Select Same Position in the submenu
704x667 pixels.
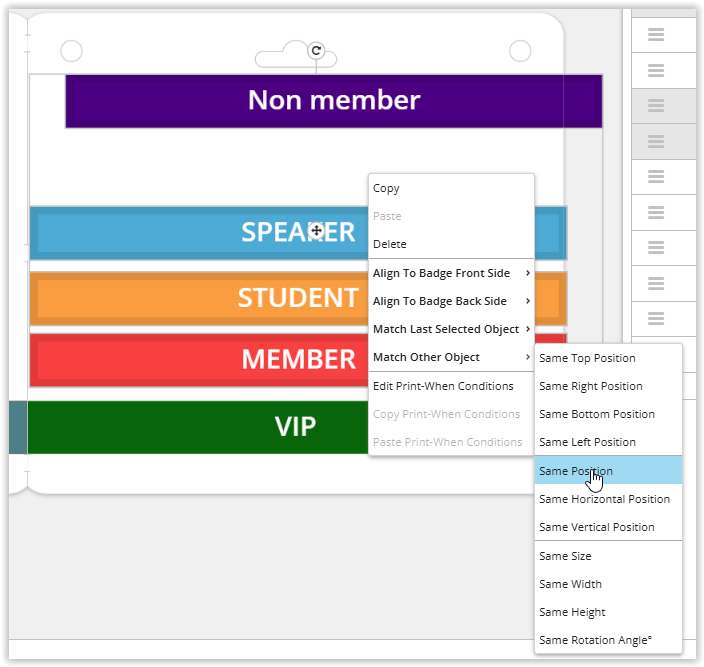(x=576, y=471)
